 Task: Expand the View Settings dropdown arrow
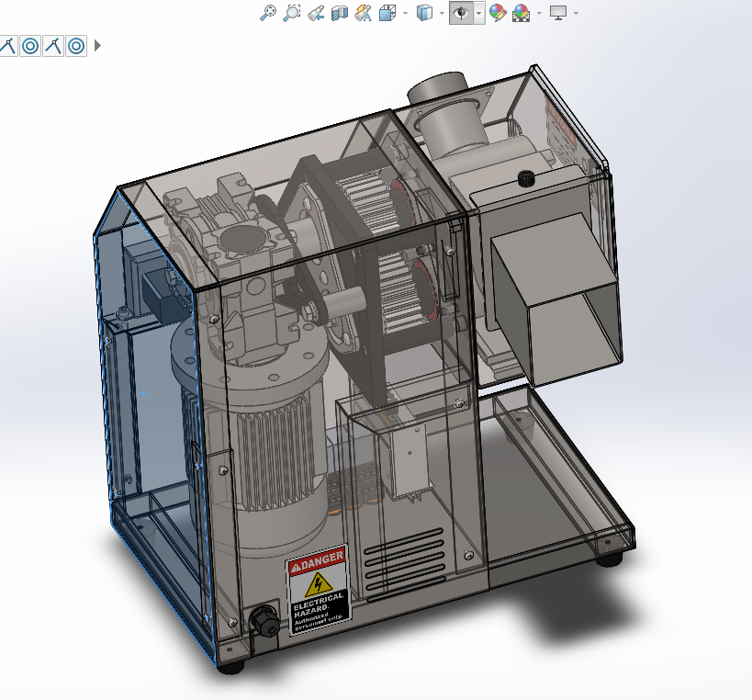(x=576, y=13)
